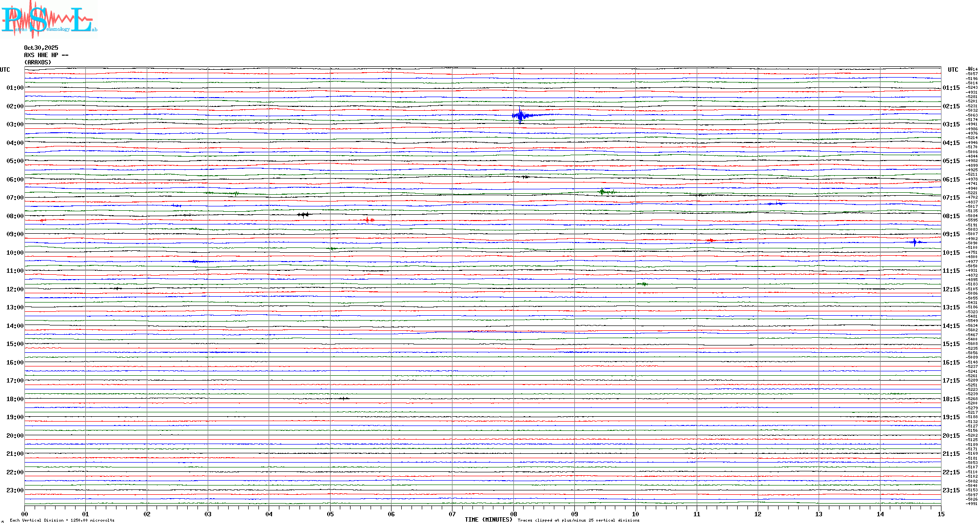Viewport: 980px width, 527px height.
Task: Click the black seismic burst on the 07:45 trace
Action: [303, 214]
